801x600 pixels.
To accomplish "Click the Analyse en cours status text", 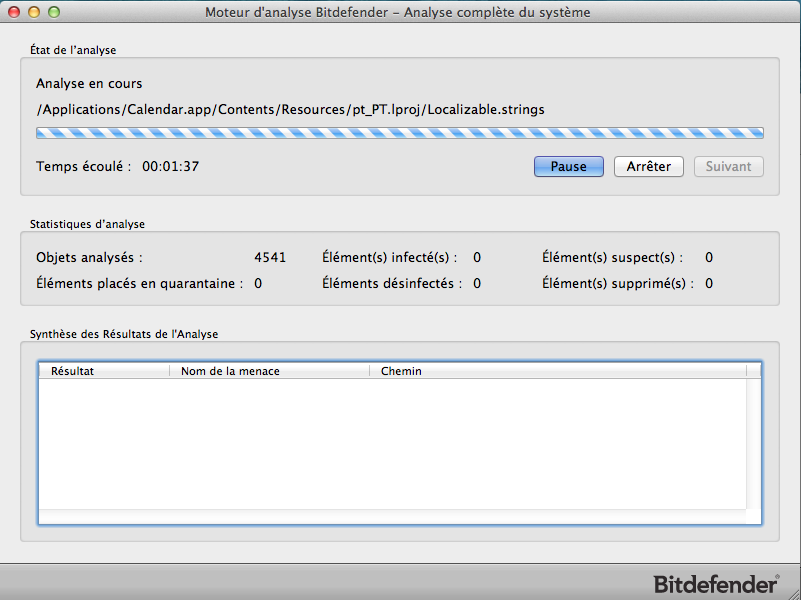I will click(x=89, y=83).
